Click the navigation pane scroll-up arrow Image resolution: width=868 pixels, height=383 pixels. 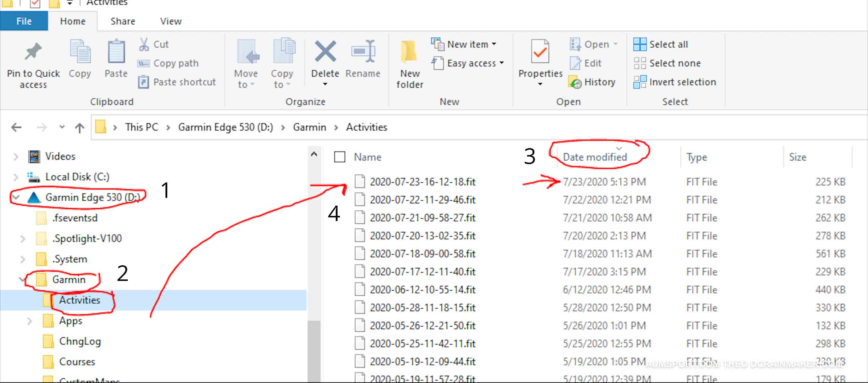coord(314,154)
